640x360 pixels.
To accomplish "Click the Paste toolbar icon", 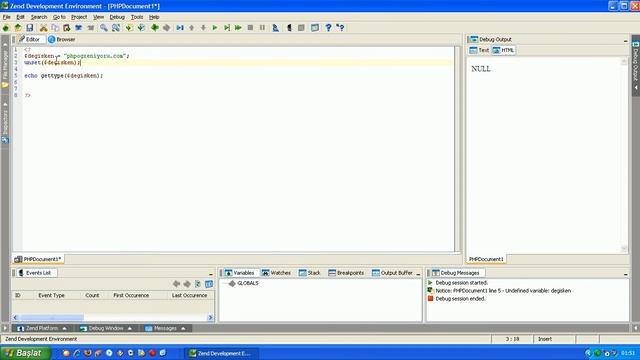I will (67, 28).
